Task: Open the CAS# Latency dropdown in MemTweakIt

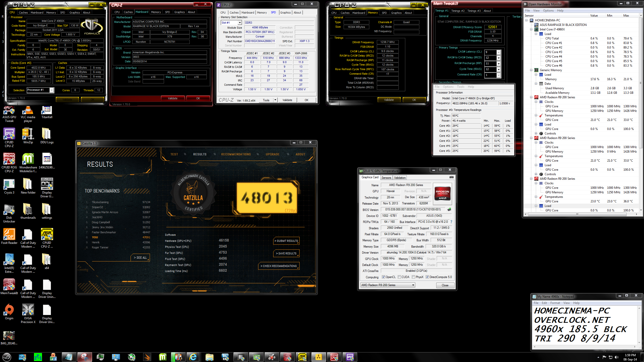Action: pos(498,52)
